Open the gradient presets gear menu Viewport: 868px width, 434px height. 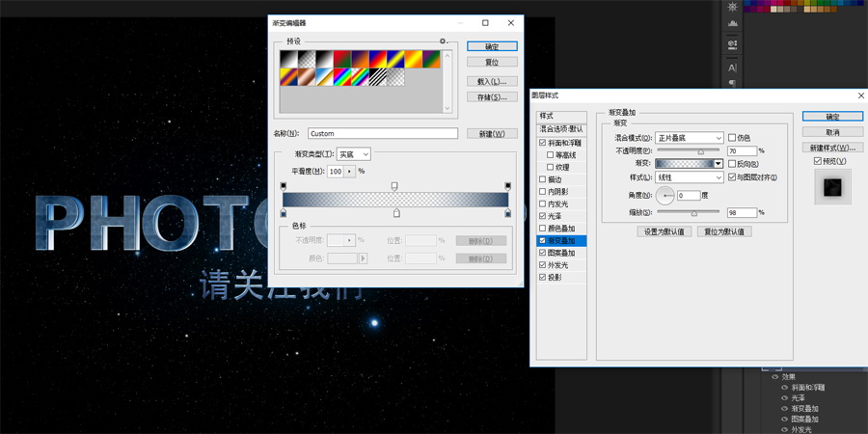point(443,41)
